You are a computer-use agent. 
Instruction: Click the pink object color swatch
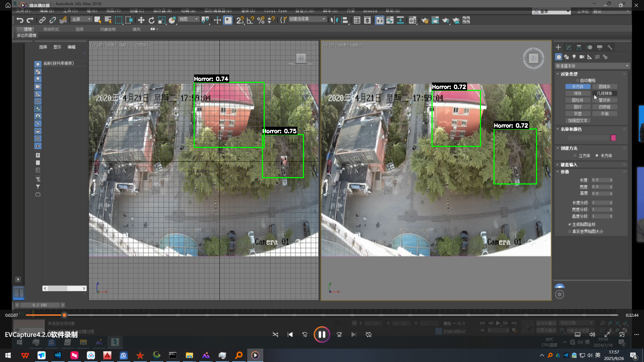point(613,138)
